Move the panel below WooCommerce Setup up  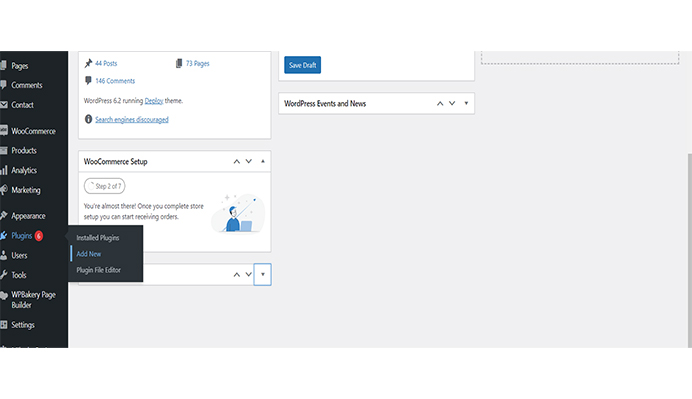click(x=237, y=275)
